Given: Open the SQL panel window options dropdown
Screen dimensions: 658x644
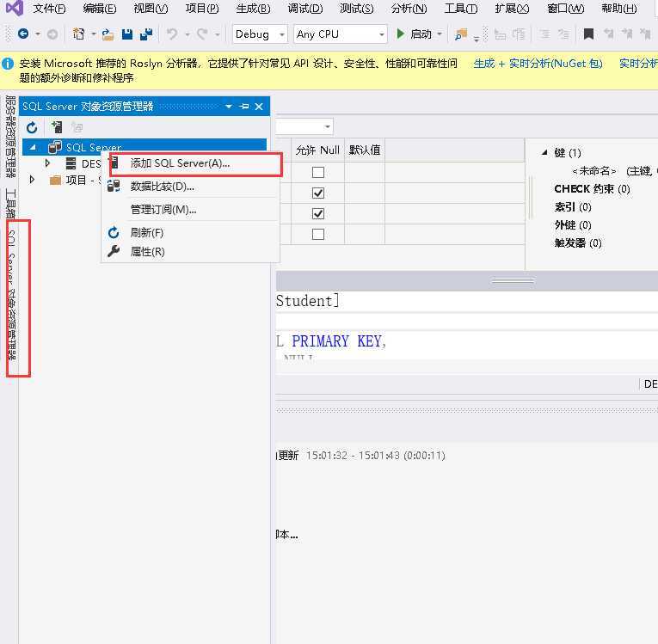Looking at the screenshot, I should [229, 107].
